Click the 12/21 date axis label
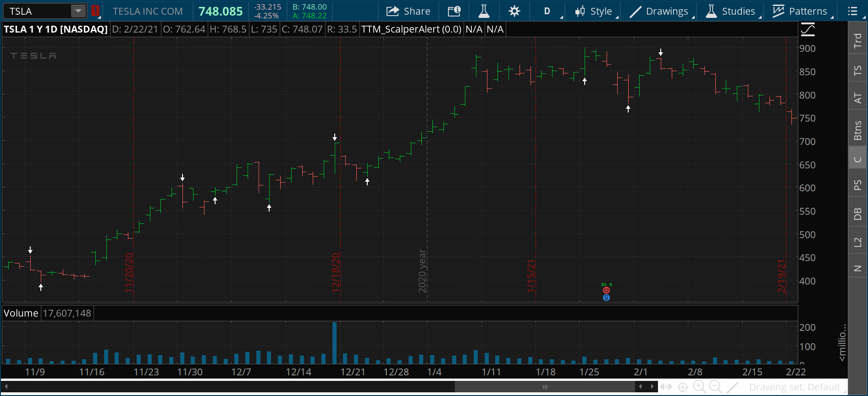868x396 pixels. click(x=353, y=372)
